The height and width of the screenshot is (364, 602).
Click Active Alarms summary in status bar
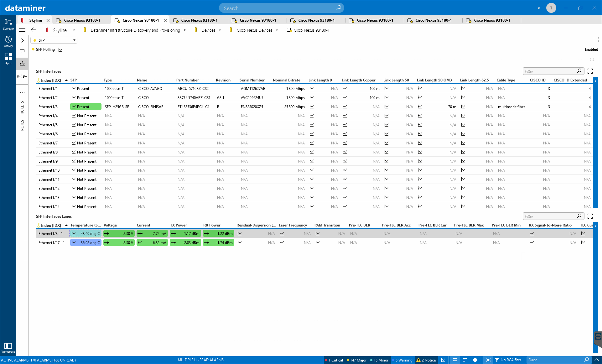coord(39,360)
